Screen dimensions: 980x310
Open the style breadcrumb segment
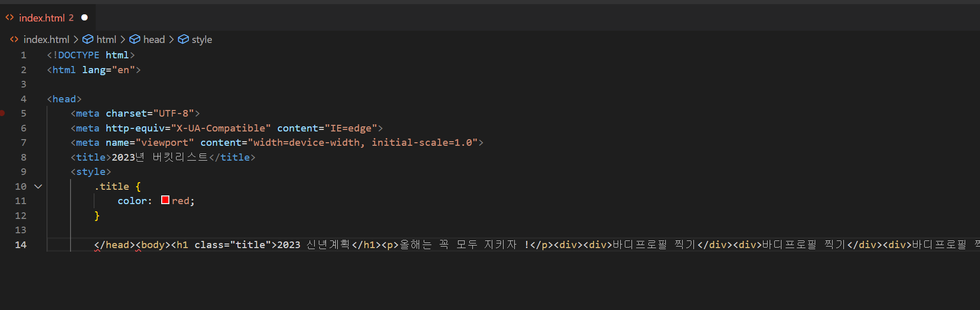point(202,39)
